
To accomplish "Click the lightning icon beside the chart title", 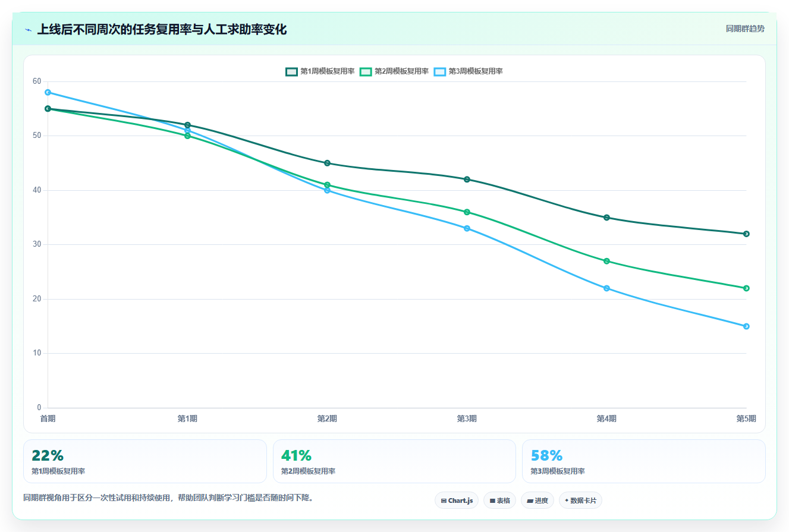I will [29, 30].
